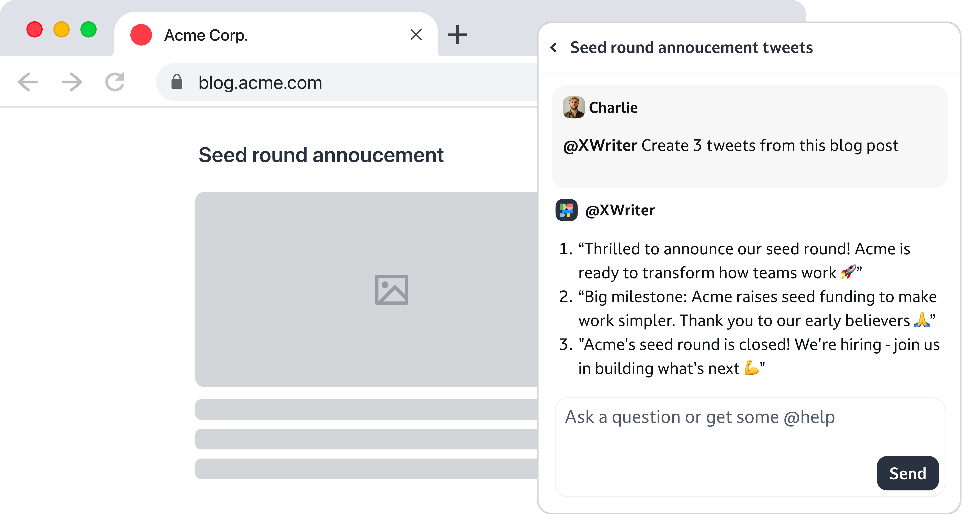Open a new tab with plus icon
This screenshot has height=514, width=980.
pyautogui.click(x=457, y=35)
